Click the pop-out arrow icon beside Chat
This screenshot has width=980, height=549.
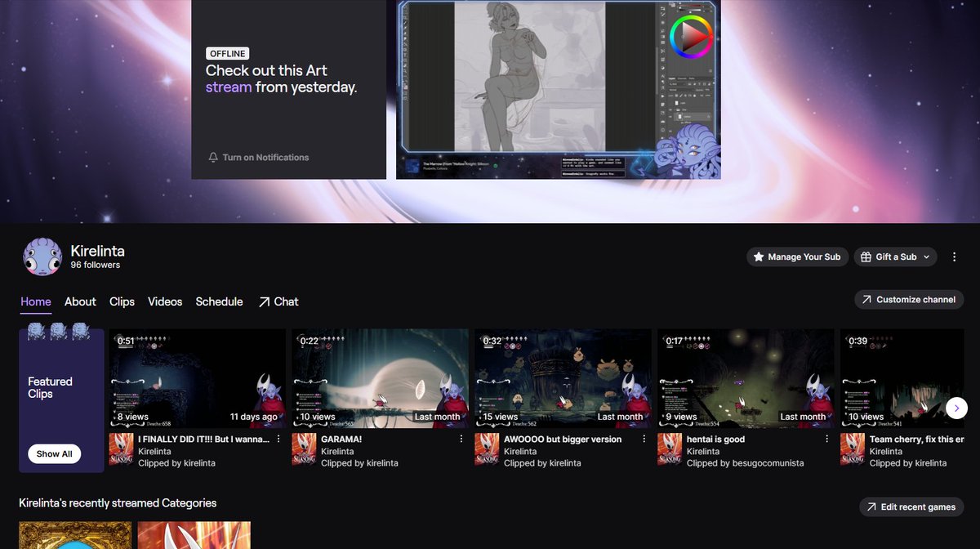pyautogui.click(x=264, y=301)
